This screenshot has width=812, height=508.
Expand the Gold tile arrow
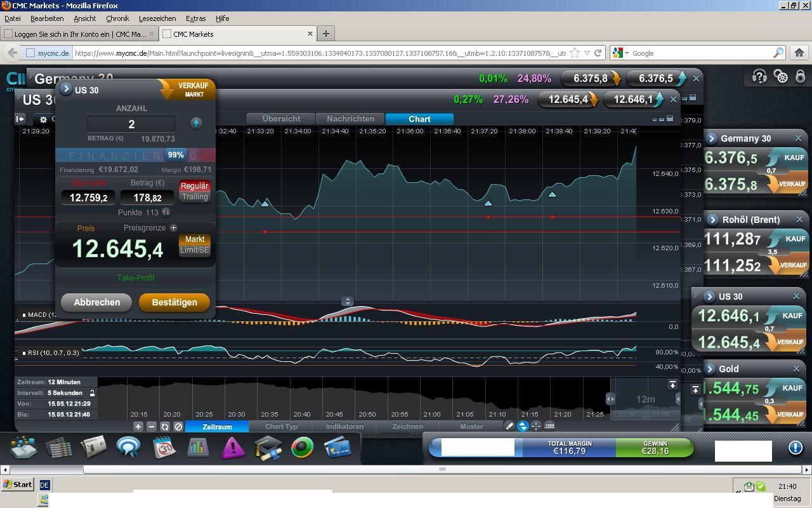point(709,369)
